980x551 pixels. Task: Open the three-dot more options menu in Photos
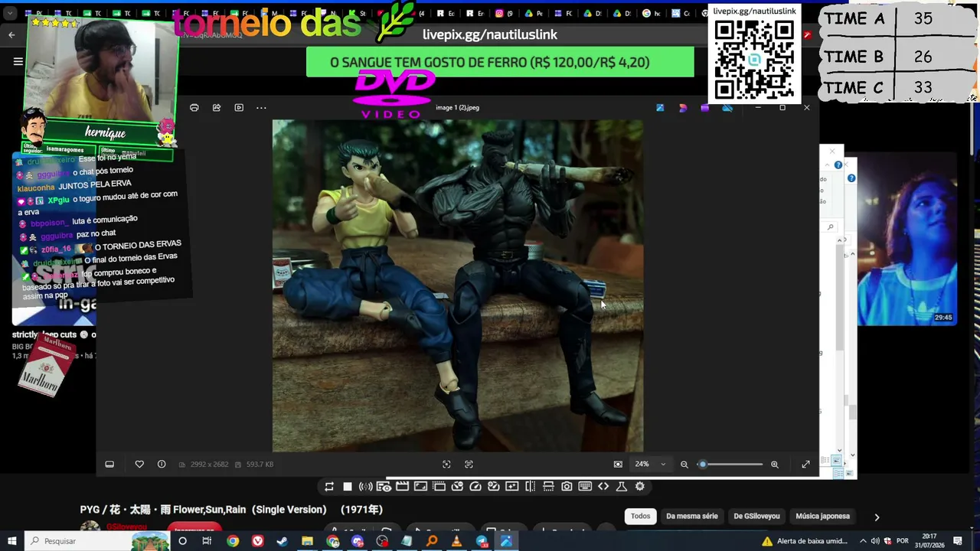[x=261, y=108]
